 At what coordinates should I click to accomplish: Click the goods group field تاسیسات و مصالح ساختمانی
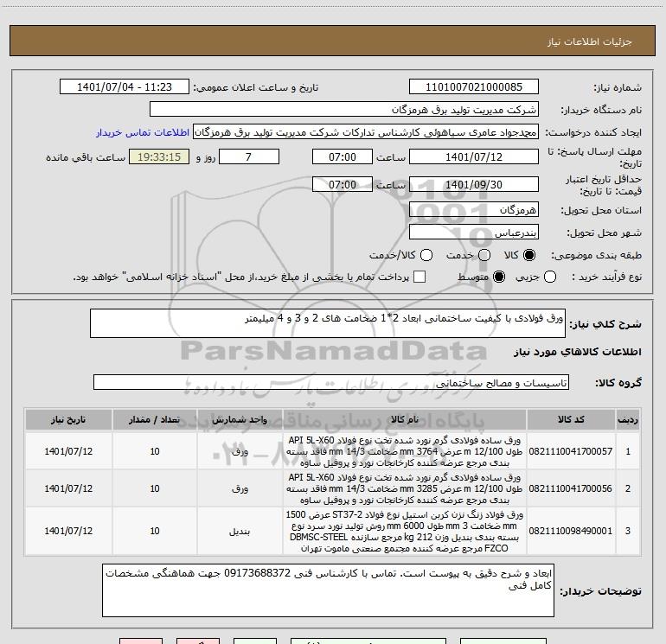point(331,382)
